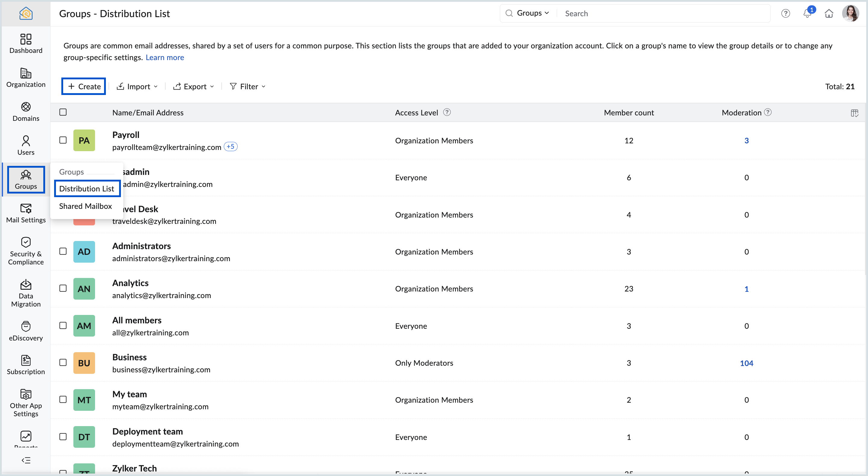Open the column customization icon
Screen dimensions: 868x476
point(854,113)
